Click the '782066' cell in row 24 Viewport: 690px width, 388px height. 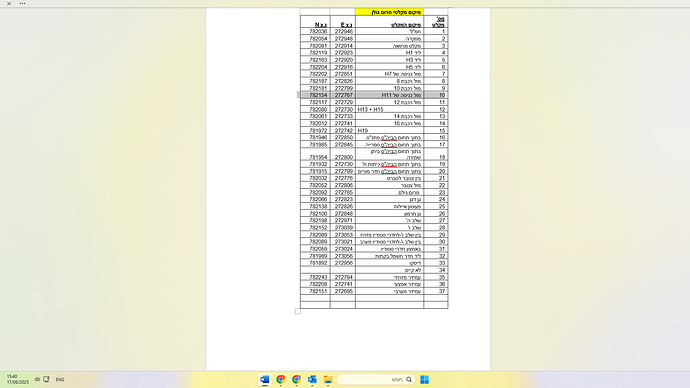(315, 199)
